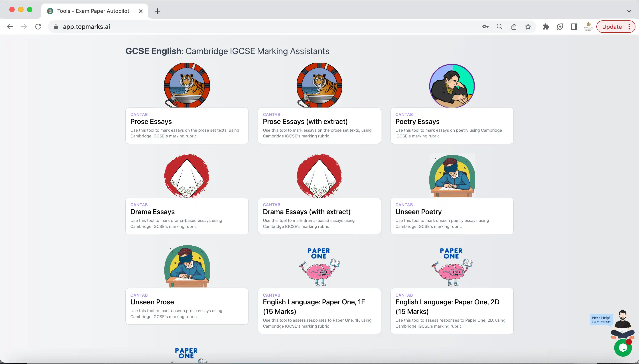Screen dimensions: 639x364
Task: Click the back navigation arrow
Action: [10, 27]
